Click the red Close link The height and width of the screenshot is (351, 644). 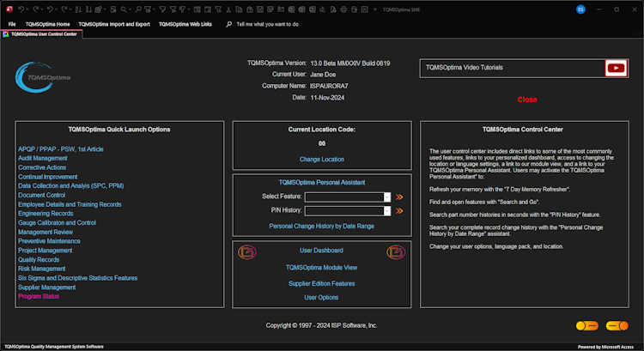click(x=527, y=100)
